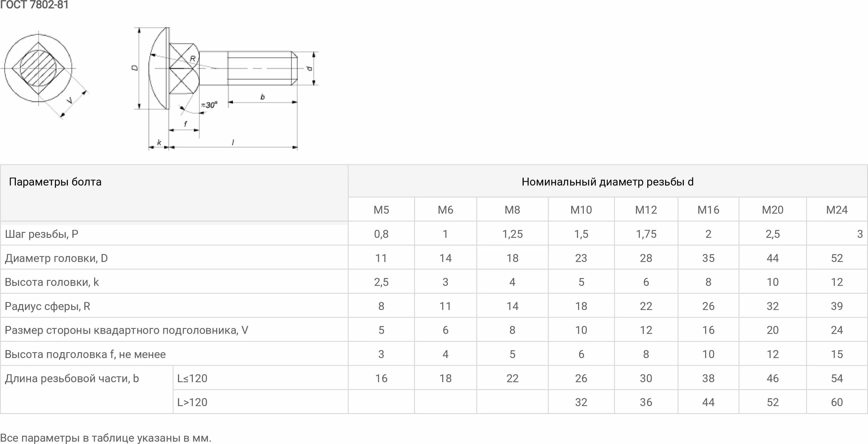Select the M10 column header
Viewport: 868px width, 444px height.
point(581,210)
